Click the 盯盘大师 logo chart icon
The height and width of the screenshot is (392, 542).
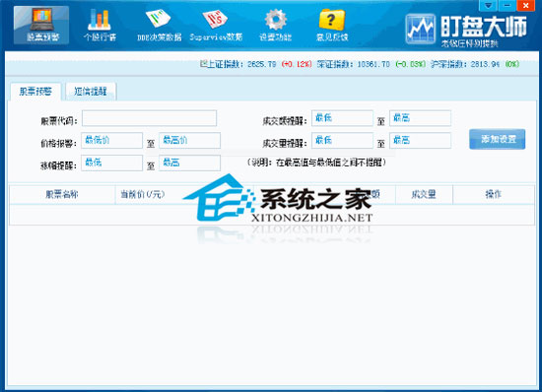[421, 29]
